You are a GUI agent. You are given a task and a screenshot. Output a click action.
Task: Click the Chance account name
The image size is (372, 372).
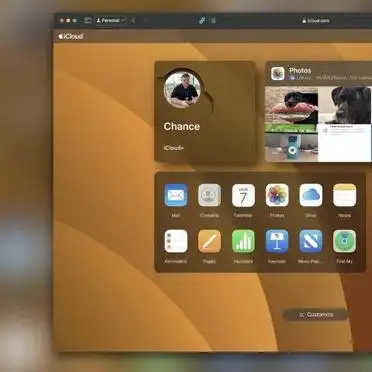pos(182,126)
